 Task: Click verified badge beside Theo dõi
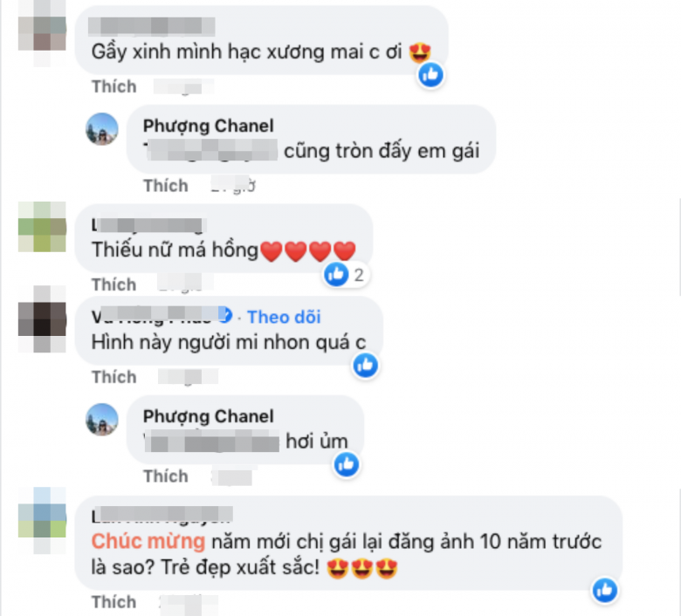(225, 315)
